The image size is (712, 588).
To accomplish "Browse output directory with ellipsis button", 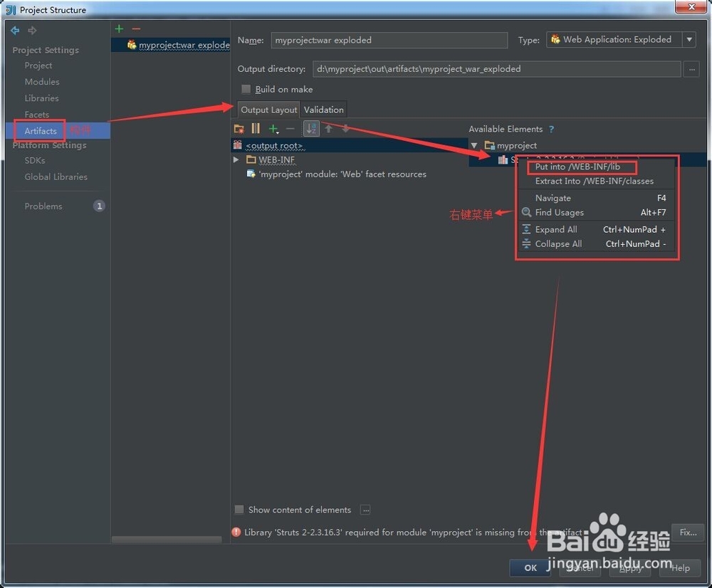I will click(x=691, y=69).
